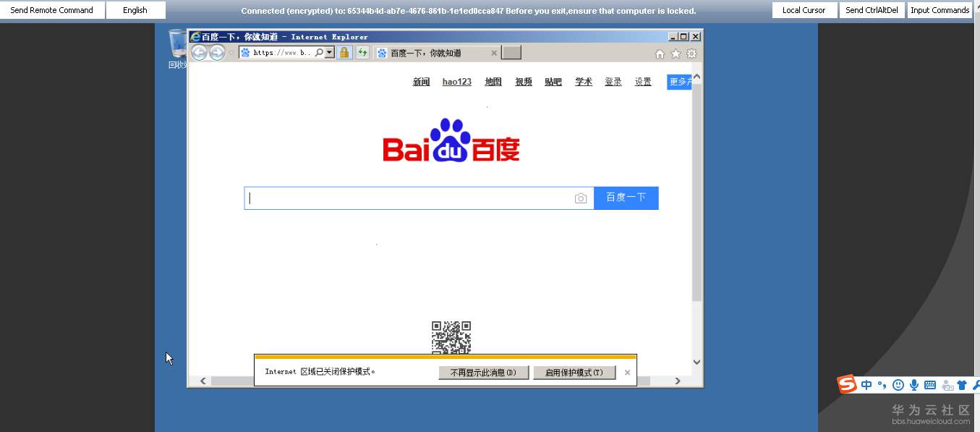Change Sogou skin via shirt icon
980x432 pixels.
(962, 384)
